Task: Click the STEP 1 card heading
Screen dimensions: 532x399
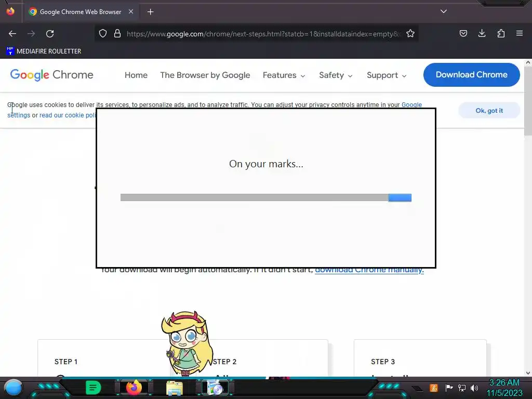Action: pos(66,362)
